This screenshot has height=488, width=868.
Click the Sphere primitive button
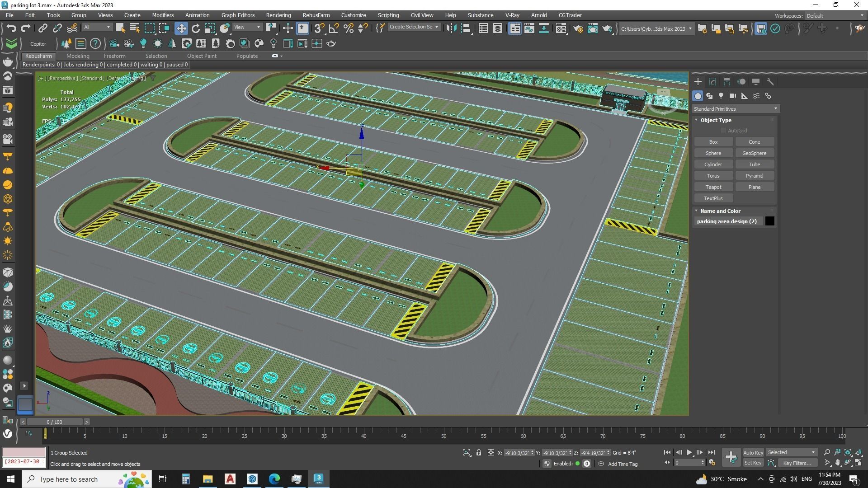coord(713,153)
